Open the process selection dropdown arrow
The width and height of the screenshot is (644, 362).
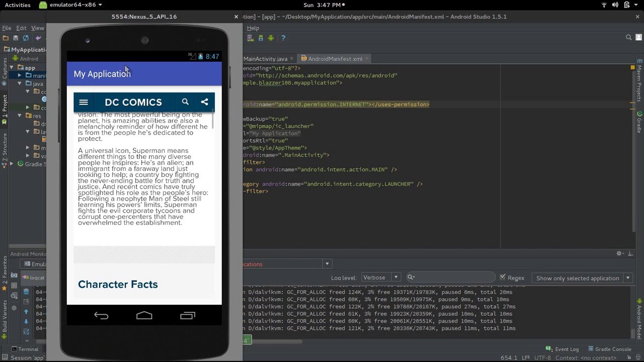328,263
